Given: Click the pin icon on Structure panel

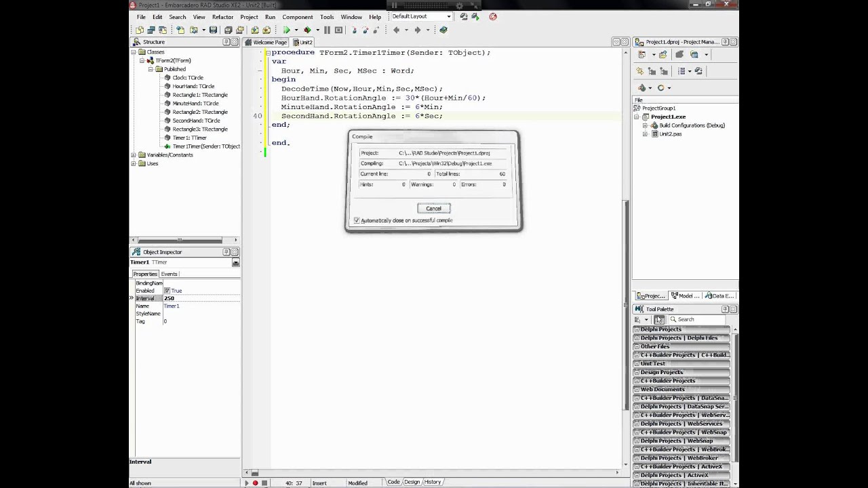Looking at the screenshot, I should tap(226, 42).
